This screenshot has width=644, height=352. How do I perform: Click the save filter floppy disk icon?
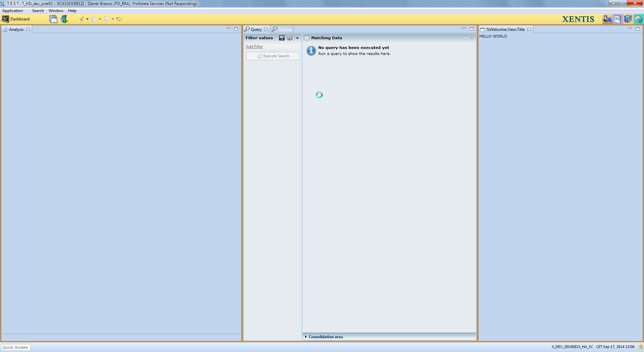click(x=282, y=38)
